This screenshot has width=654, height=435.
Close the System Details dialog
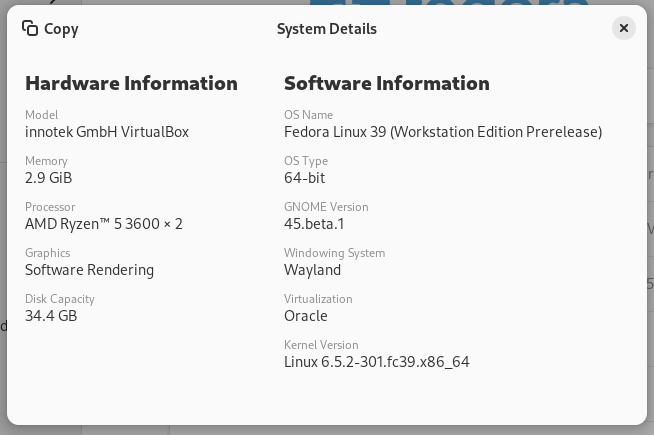pos(623,28)
